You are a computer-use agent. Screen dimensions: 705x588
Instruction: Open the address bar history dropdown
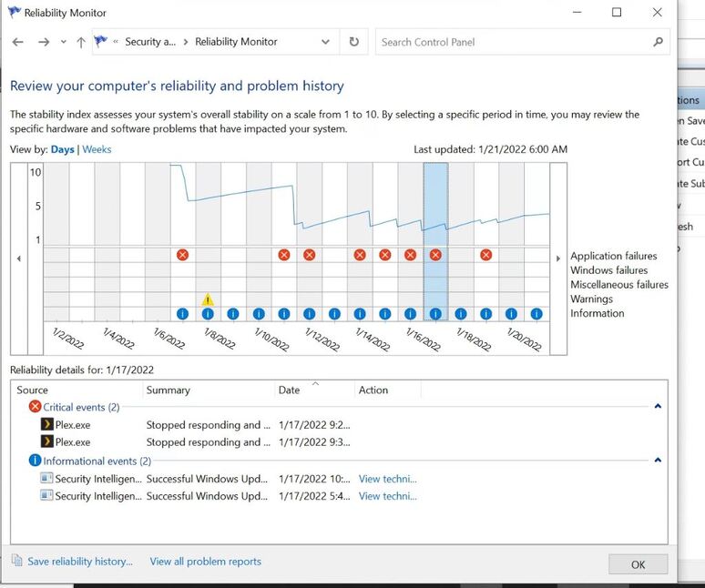[x=325, y=42]
